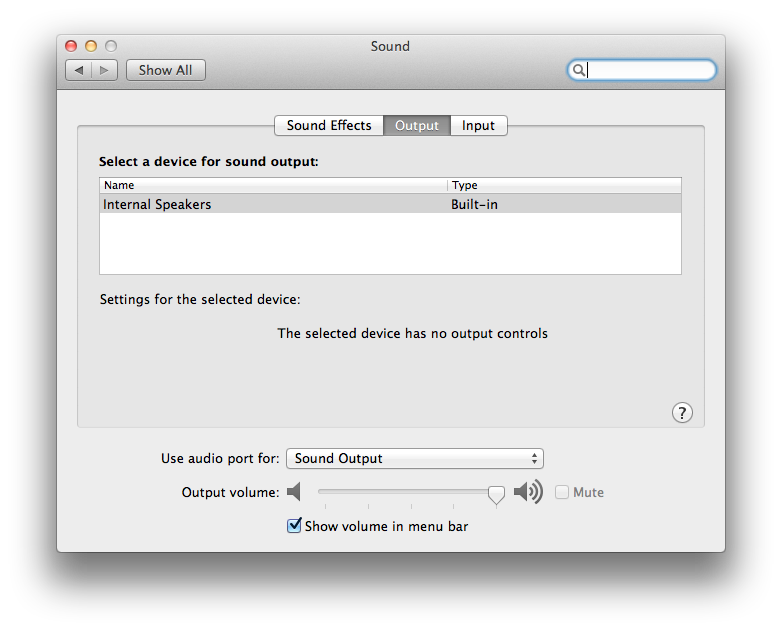
Task: Uncheck Show volume in menu bar
Action: click(x=294, y=526)
